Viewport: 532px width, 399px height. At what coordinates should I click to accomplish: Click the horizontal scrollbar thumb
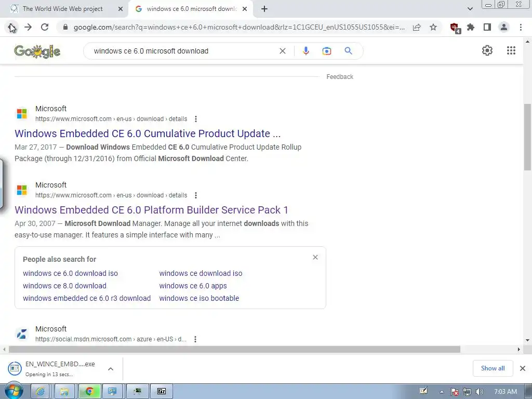(x=234, y=349)
